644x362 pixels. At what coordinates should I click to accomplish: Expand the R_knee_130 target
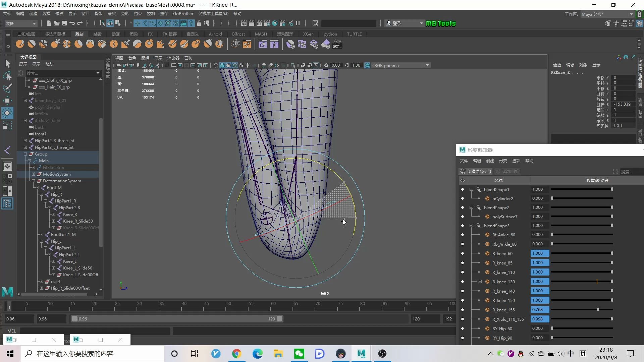[480, 282]
